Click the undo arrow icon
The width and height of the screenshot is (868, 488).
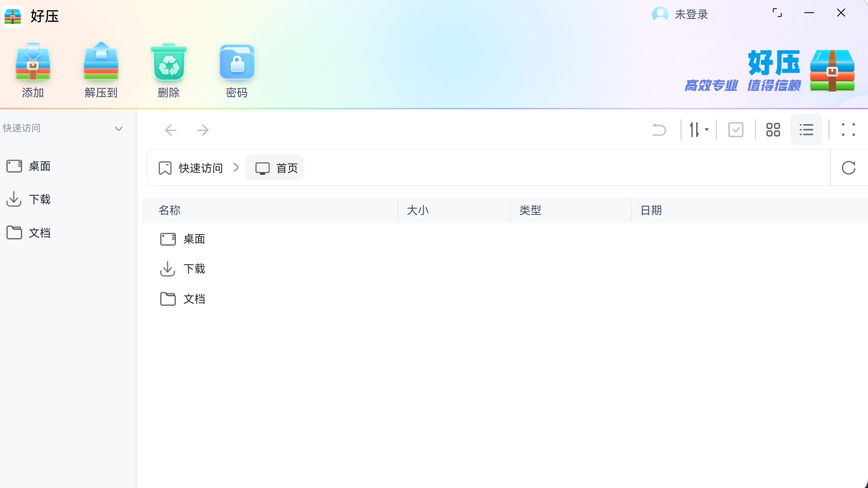tap(659, 129)
